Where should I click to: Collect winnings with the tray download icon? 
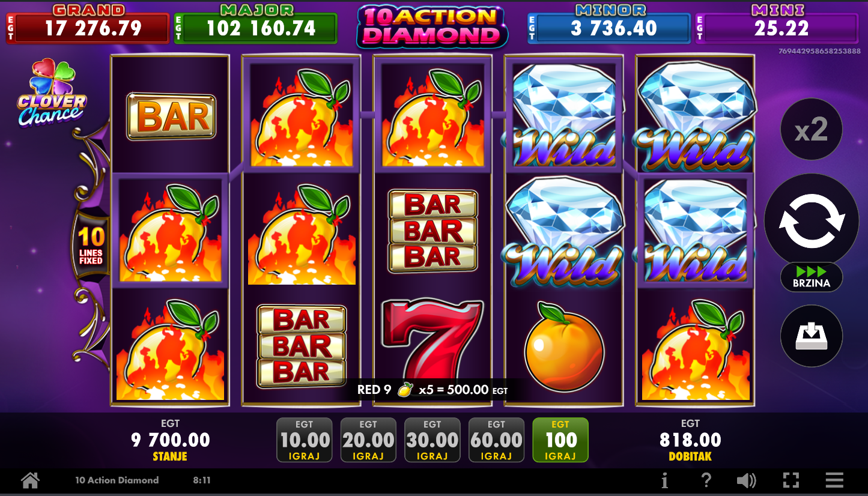811,336
